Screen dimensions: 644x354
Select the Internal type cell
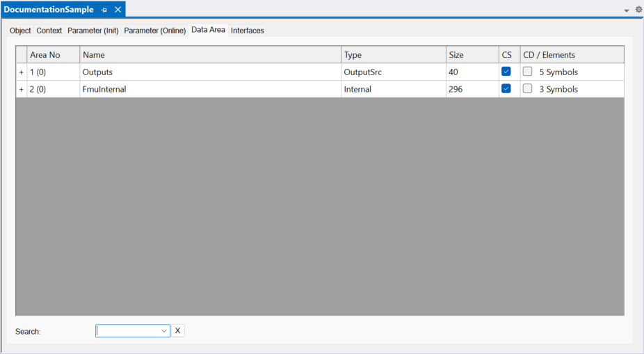point(394,89)
